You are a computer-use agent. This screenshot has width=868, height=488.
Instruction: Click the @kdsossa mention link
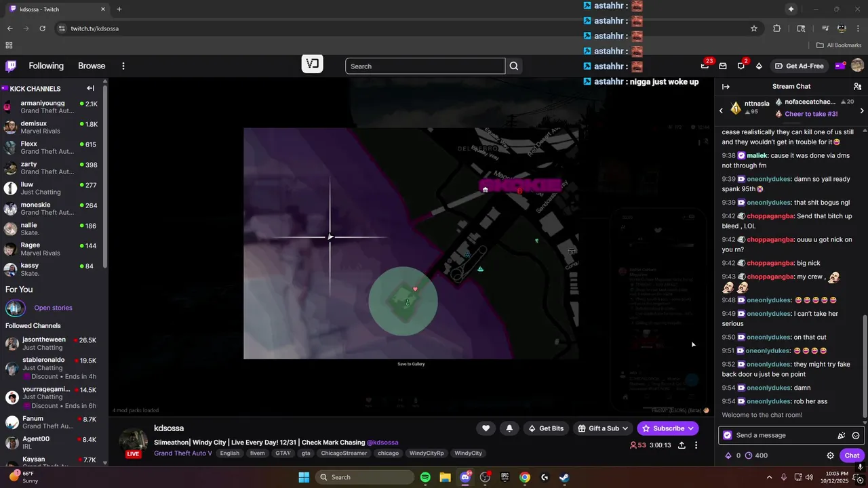point(382,443)
